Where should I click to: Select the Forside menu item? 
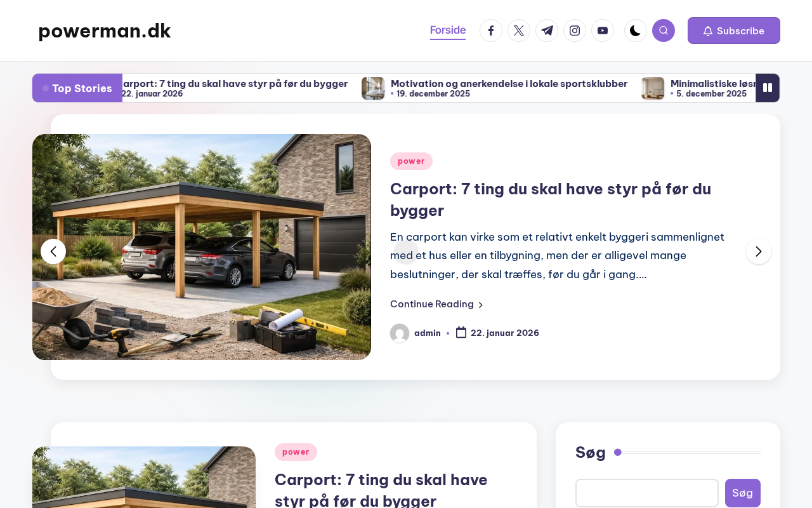tap(448, 30)
